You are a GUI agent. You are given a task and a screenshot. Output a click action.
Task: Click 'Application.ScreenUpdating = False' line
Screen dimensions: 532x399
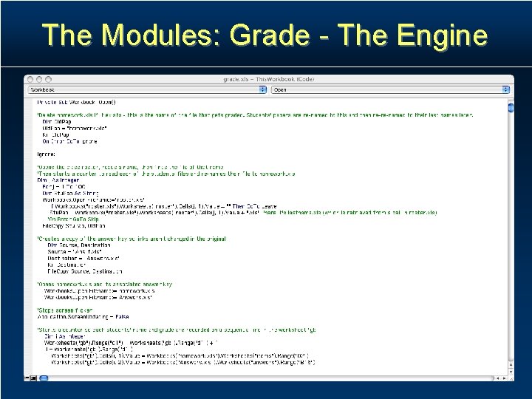(x=83, y=317)
